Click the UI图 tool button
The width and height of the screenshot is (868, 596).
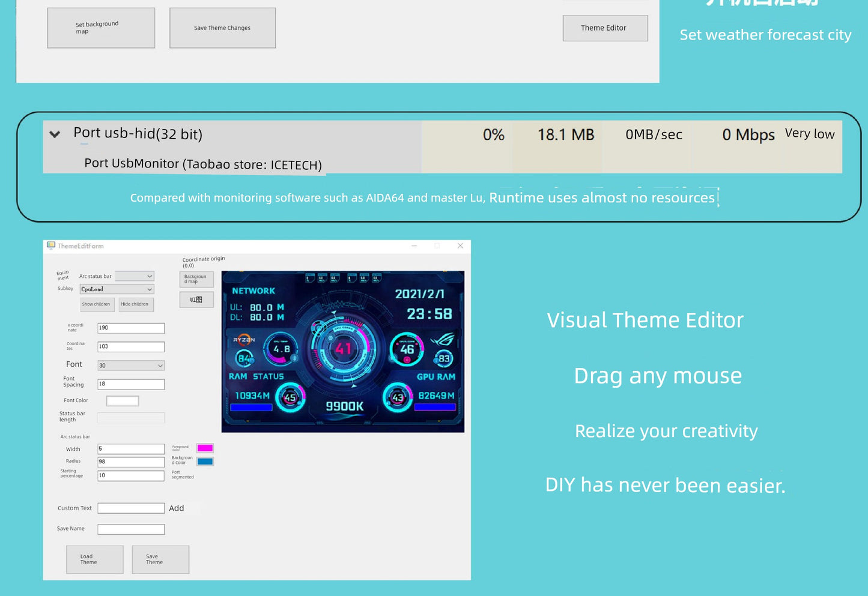(x=196, y=299)
